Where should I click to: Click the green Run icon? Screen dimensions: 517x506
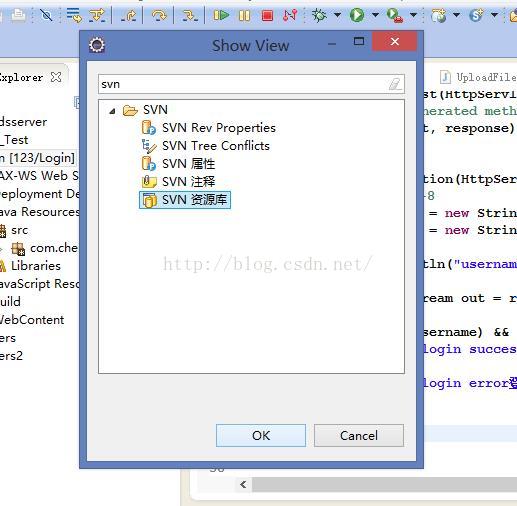point(357,15)
